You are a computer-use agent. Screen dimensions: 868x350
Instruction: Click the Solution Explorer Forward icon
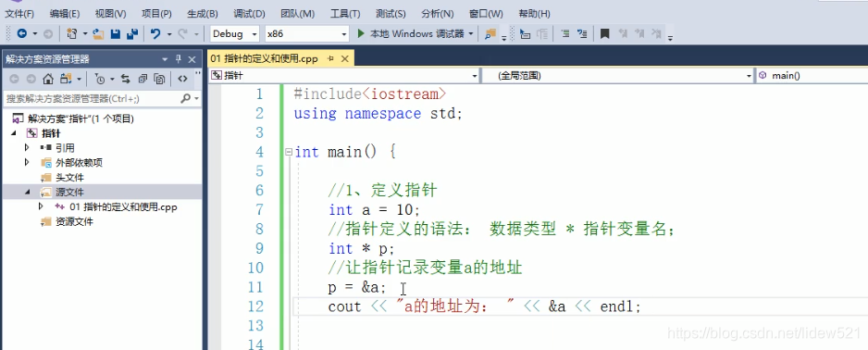31,80
